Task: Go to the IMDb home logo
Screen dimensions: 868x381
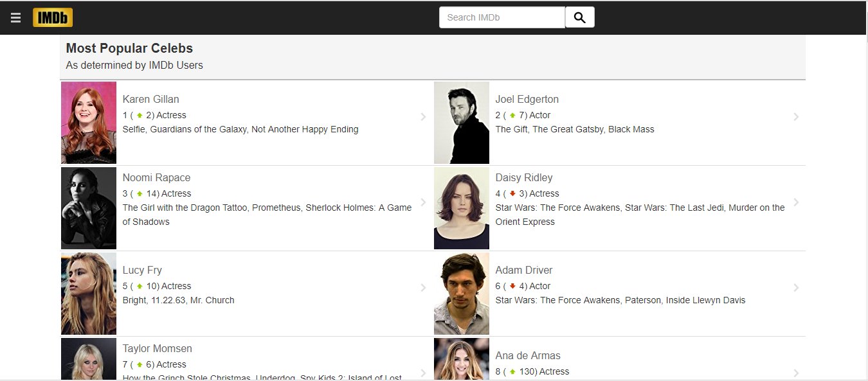Action: coord(53,17)
